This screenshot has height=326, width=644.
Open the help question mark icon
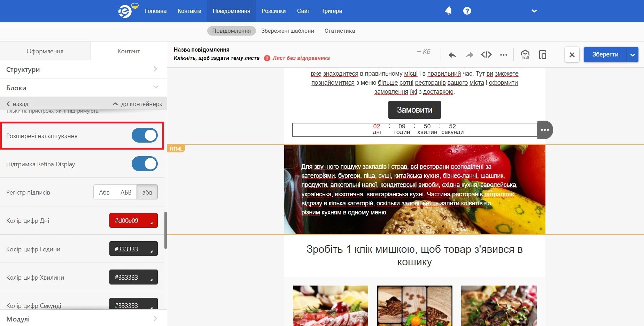pos(467,11)
